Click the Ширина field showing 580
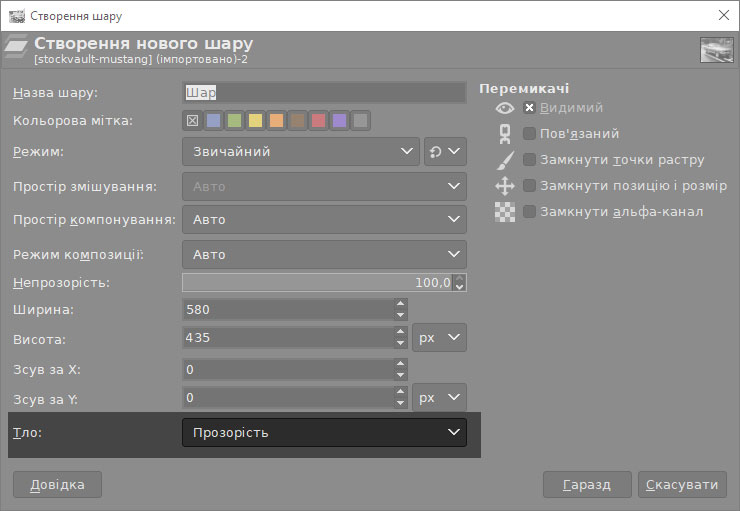This screenshot has width=740, height=511. pos(288,310)
